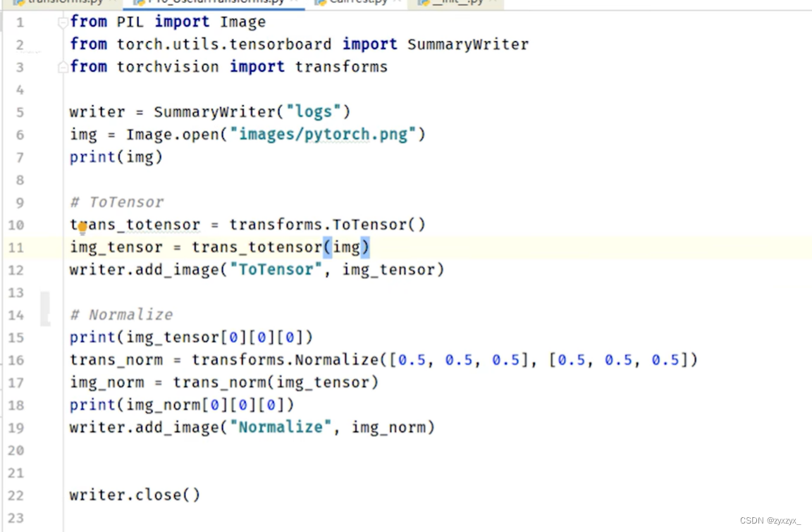Click the '# Normalize' comment

click(121, 315)
